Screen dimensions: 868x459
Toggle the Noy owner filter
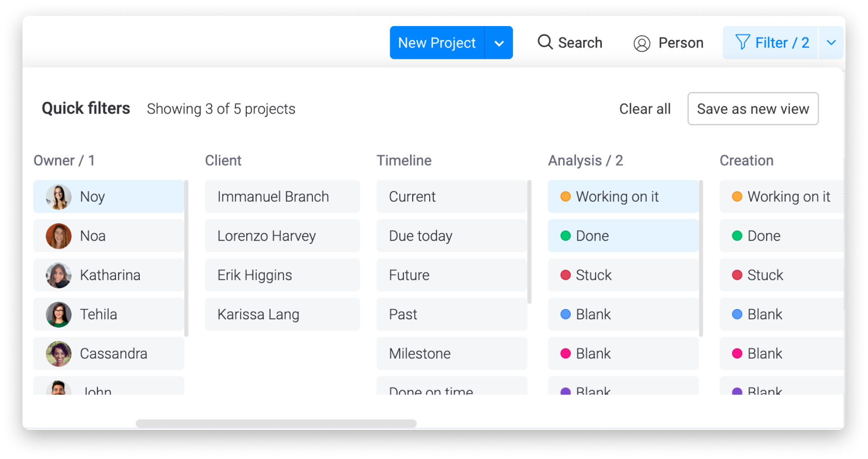point(108,196)
